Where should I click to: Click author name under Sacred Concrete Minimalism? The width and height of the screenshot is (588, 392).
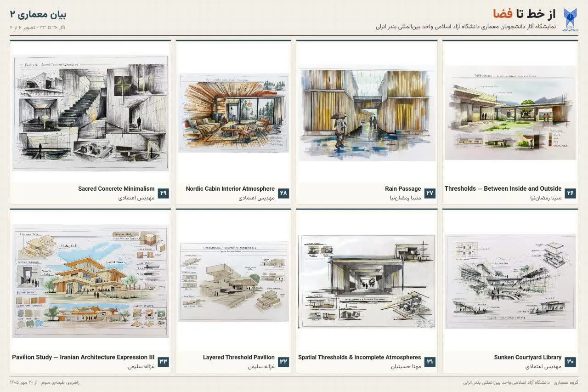coord(136,198)
